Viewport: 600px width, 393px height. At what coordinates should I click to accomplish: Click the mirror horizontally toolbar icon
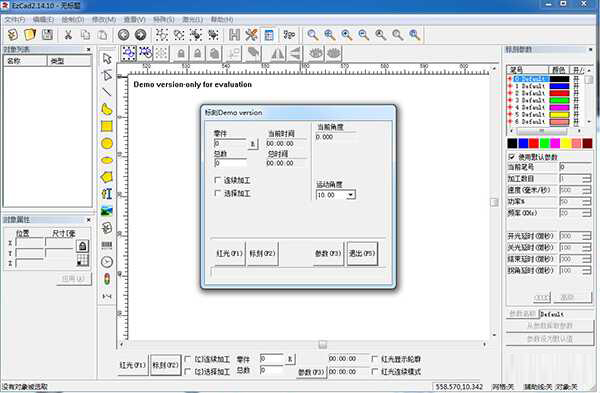coord(277,53)
